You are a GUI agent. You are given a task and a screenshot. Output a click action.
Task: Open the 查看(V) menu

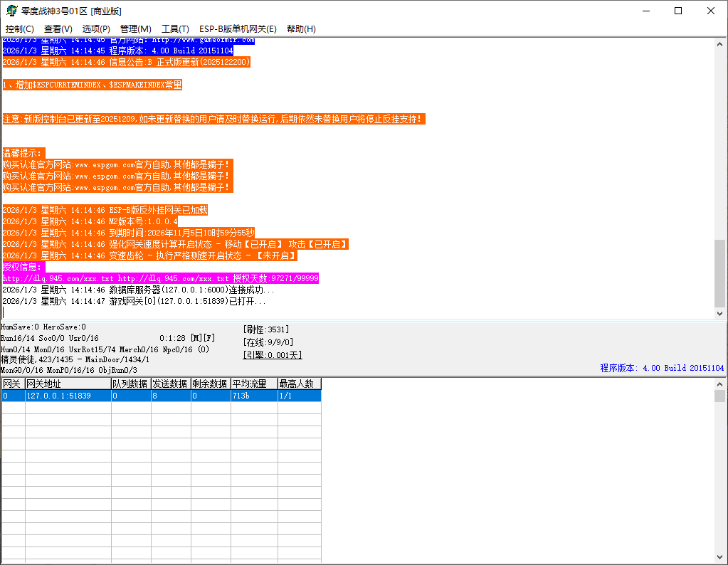(58, 29)
